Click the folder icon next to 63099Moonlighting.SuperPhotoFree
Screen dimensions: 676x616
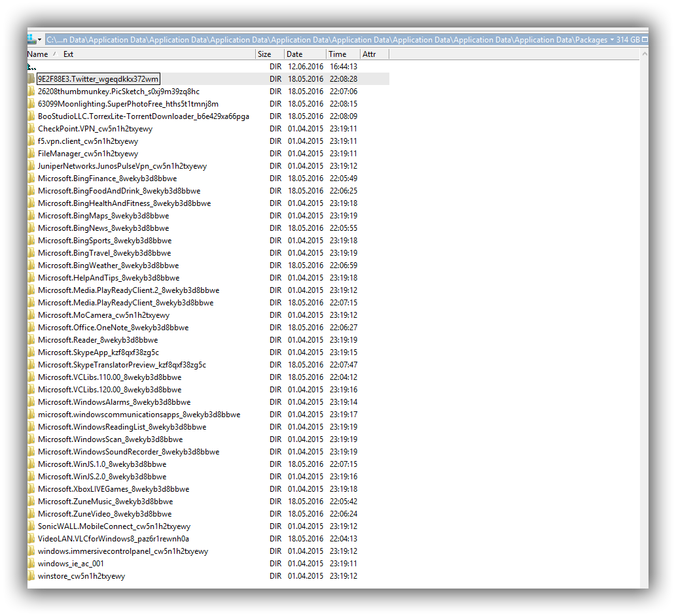(31, 104)
